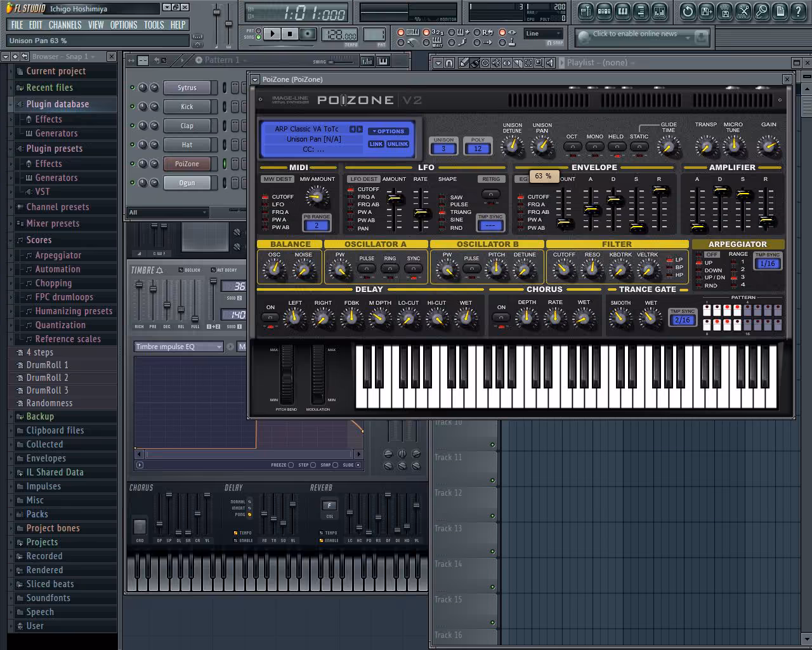Open the piano roll icon

click(x=622, y=11)
